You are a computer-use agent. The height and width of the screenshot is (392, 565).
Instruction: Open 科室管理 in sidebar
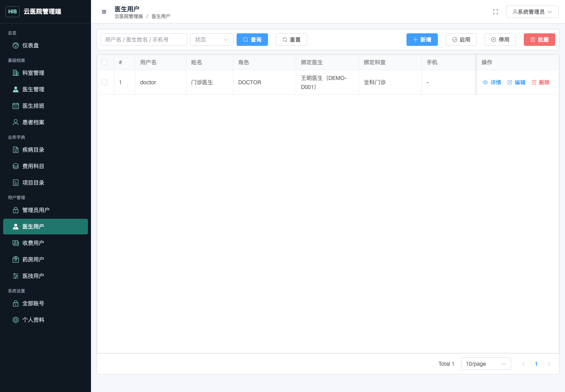pos(46,73)
